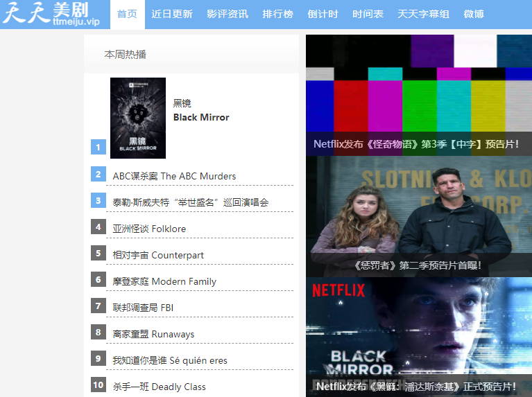The width and height of the screenshot is (532, 397).
Task: Click the 怪奇物语 第3季 预告片 caption
Action: [x=416, y=144]
